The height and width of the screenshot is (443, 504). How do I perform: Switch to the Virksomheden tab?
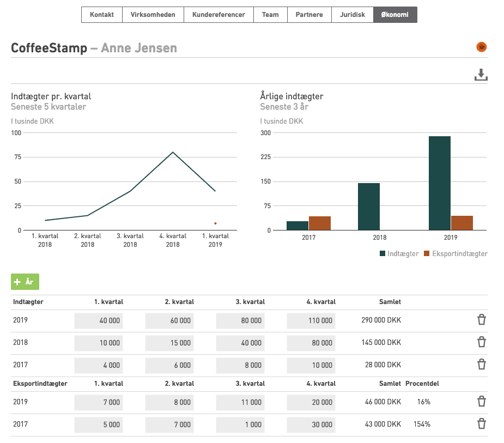pyautogui.click(x=153, y=15)
